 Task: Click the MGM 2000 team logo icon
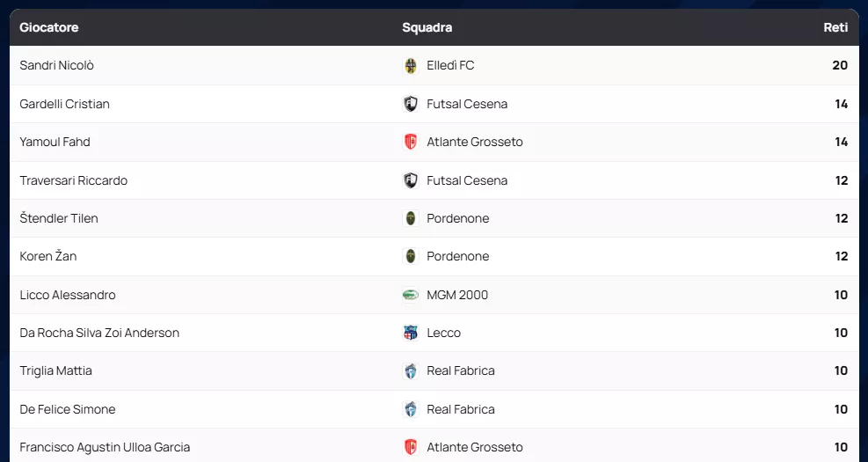point(410,295)
